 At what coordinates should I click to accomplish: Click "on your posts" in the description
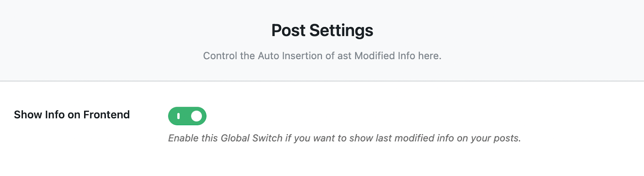(489, 138)
